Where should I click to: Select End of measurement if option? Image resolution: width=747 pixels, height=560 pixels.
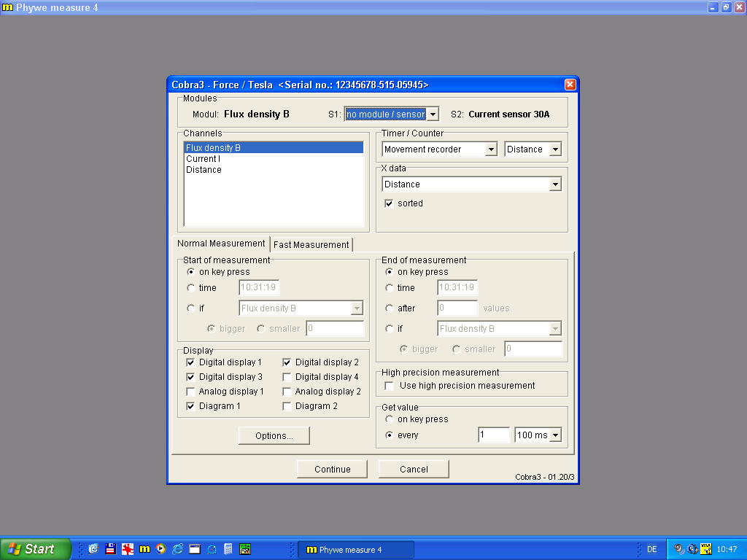pyautogui.click(x=390, y=329)
